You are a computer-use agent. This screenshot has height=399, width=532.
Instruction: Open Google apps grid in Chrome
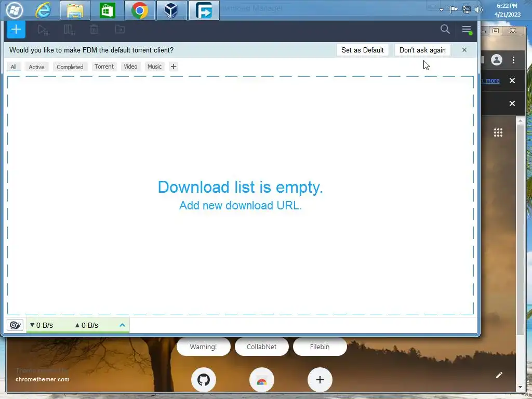point(498,132)
